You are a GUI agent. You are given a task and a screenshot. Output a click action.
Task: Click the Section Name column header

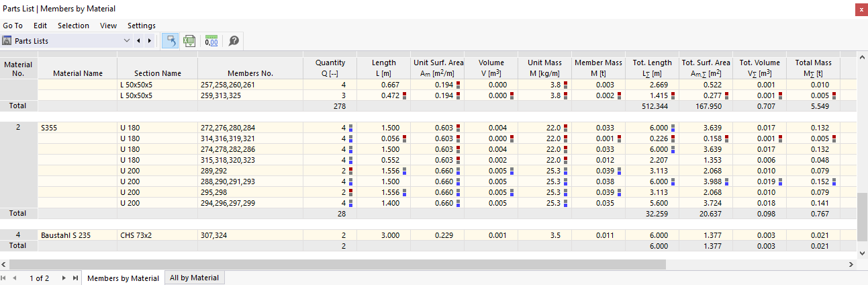(157, 73)
